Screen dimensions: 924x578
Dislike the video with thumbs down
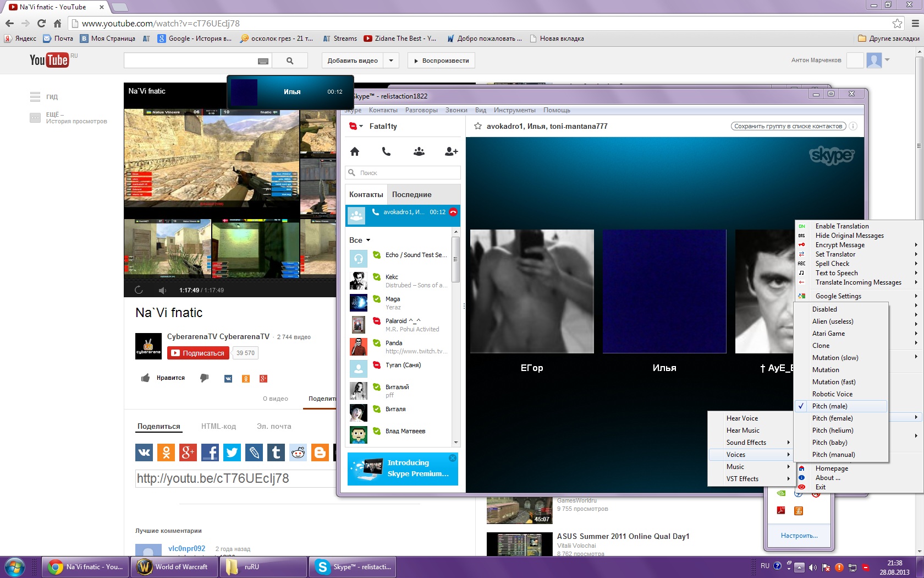coord(204,378)
